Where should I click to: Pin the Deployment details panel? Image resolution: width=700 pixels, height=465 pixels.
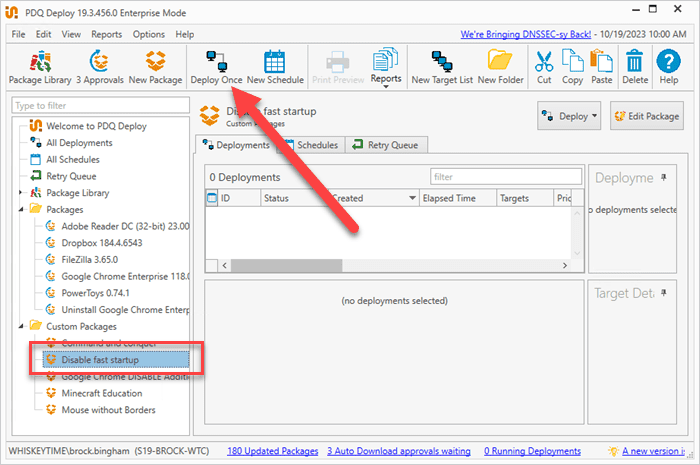click(x=664, y=178)
